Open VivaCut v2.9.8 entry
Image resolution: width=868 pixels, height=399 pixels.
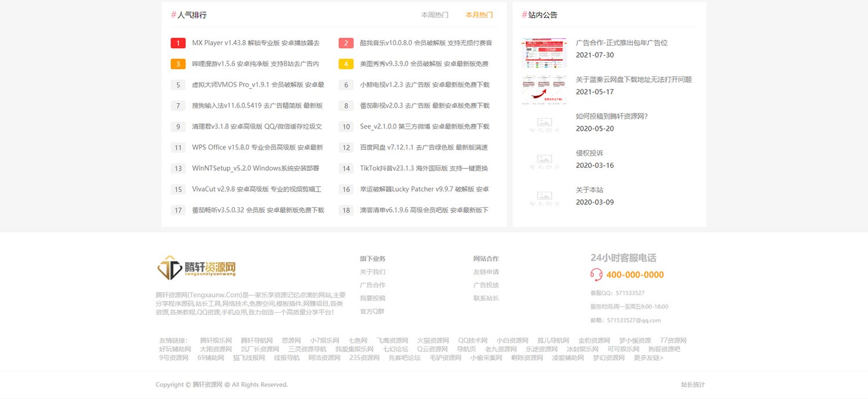(257, 189)
